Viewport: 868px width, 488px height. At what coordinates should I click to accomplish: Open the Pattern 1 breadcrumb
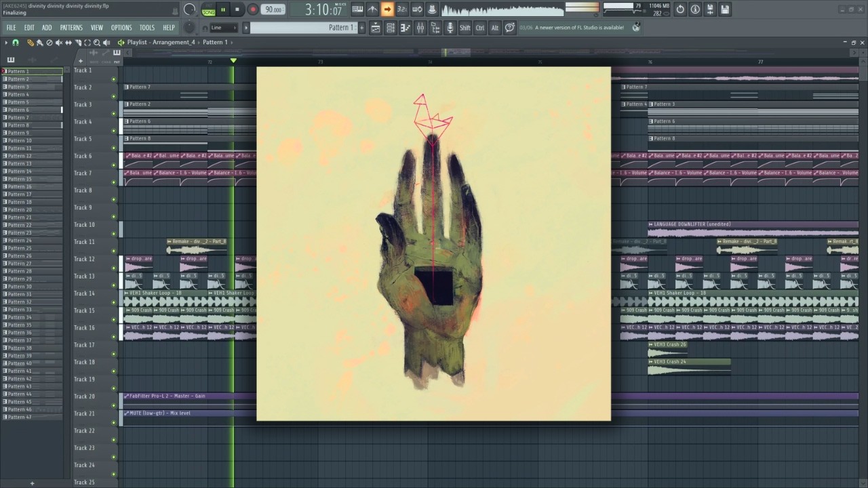pos(215,43)
